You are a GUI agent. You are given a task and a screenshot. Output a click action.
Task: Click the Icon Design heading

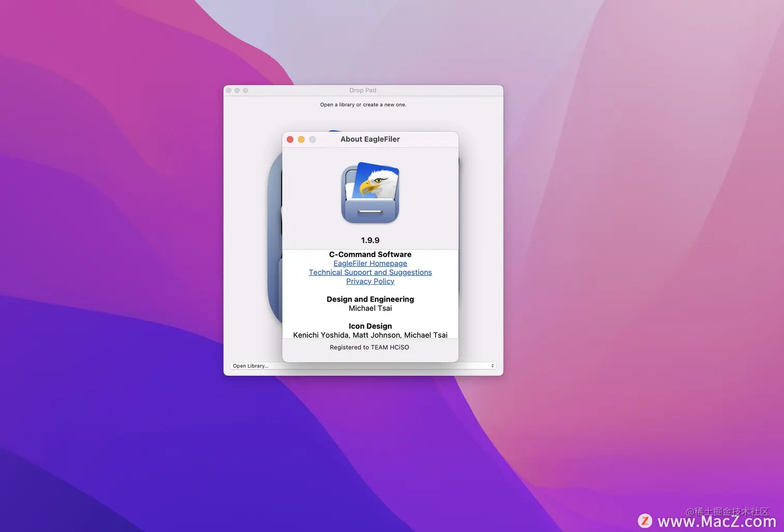tap(370, 326)
